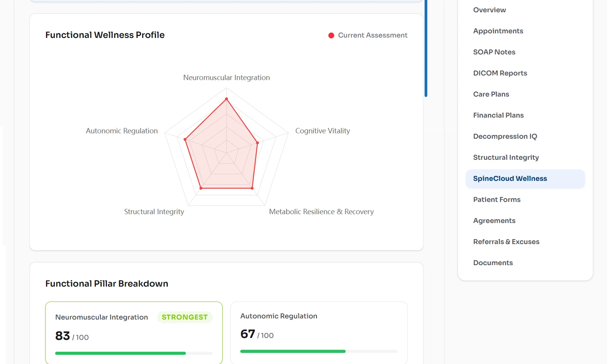Image resolution: width=607 pixels, height=364 pixels.
Task: Click Autonomic Regulation progress bar
Action: click(319, 351)
